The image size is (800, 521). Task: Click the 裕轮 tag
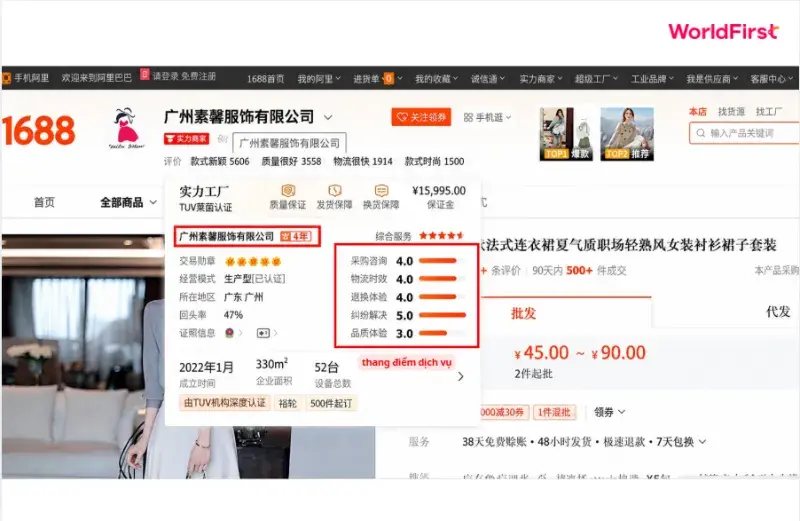click(x=288, y=403)
